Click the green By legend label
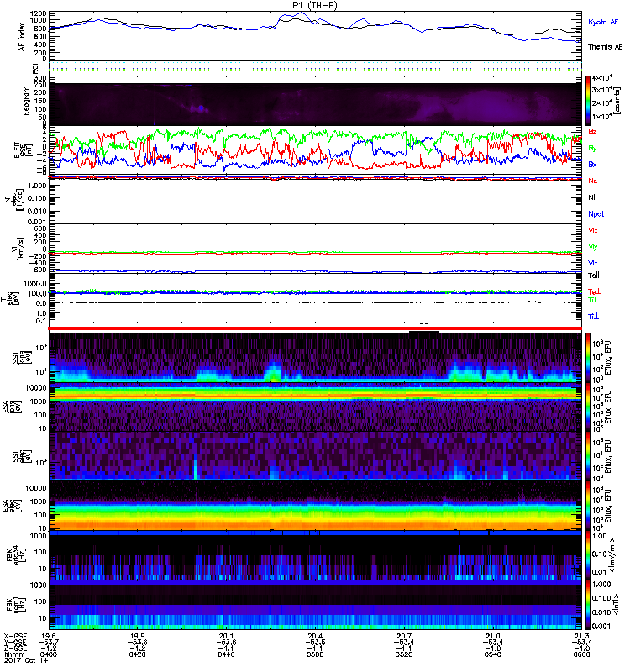 pyautogui.click(x=592, y=149)
